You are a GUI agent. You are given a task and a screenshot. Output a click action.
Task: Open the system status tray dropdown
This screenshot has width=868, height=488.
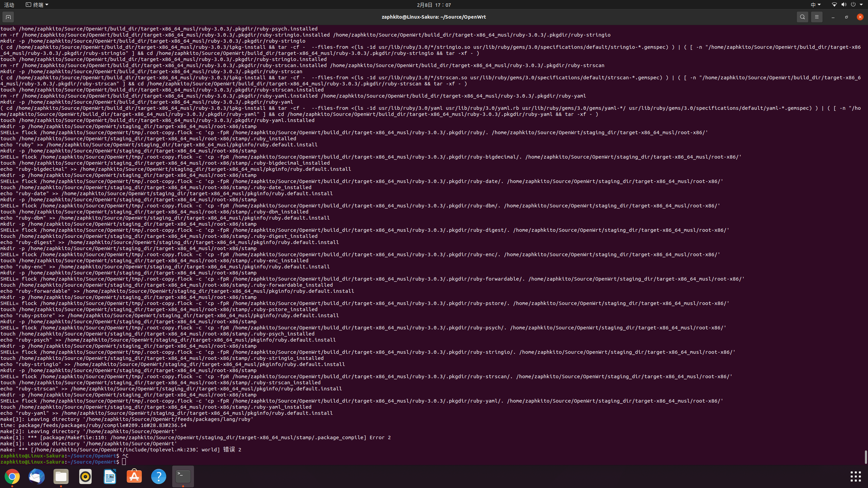click(862, 4)
